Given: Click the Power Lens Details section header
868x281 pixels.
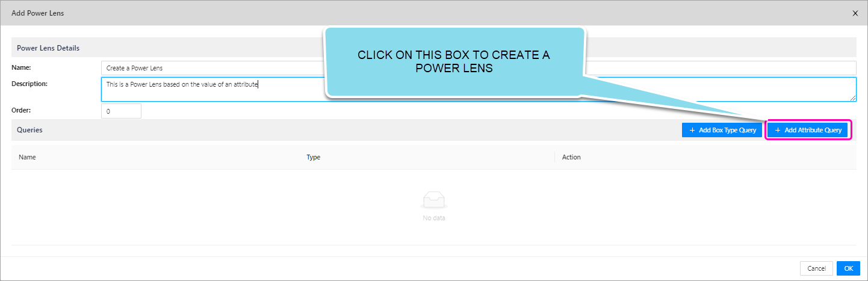Looking at the screenshot, I should coord(48,48).
